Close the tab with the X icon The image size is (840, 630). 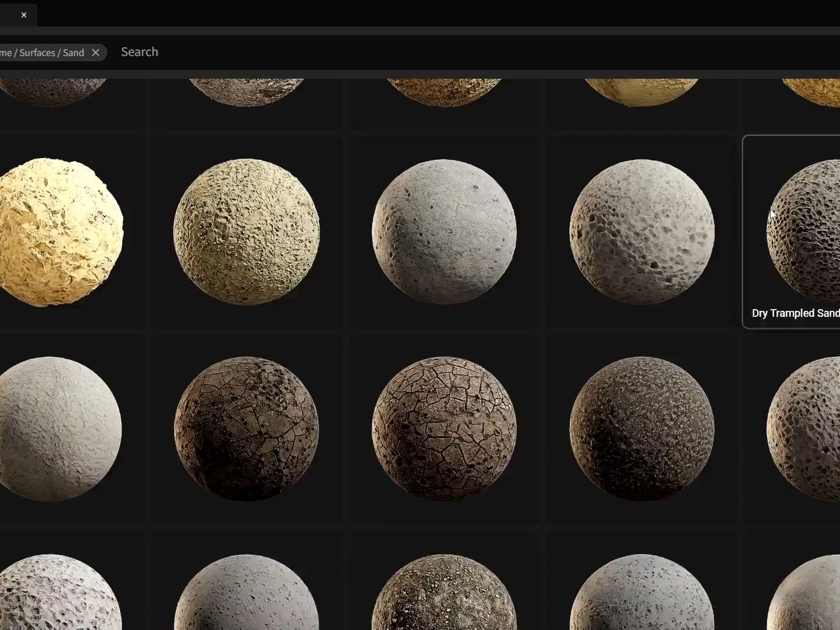24,15
